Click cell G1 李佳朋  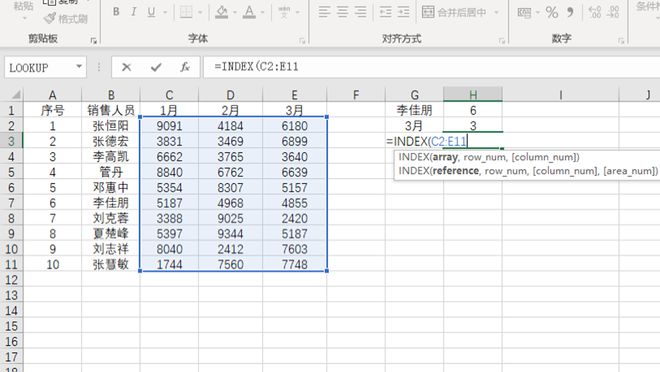(414, 110)
